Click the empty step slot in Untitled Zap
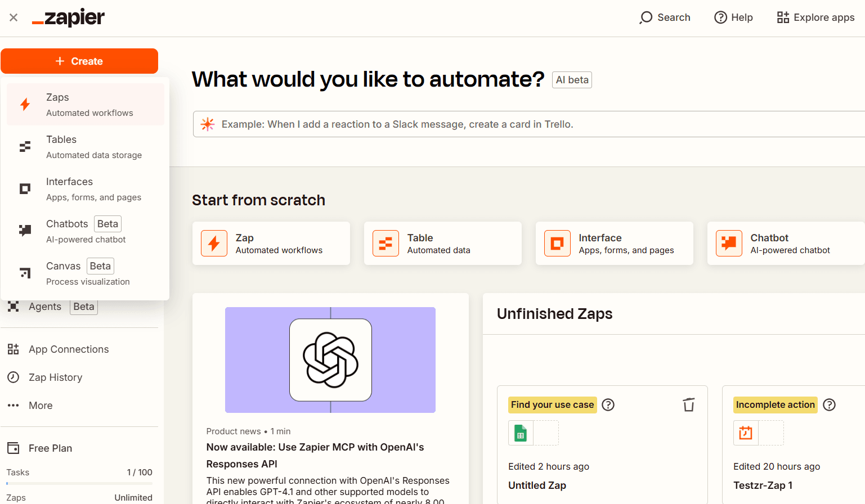This screenshot has width=865, height=504. [x=546, y=433]
